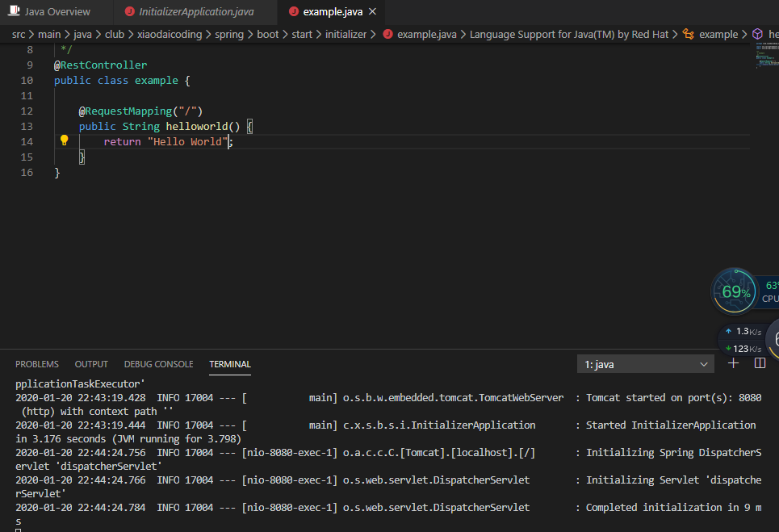This screenshot has width=779, height=532.
Task: Click the purple method cube icon in breadcrumbs
Action: 757,34
